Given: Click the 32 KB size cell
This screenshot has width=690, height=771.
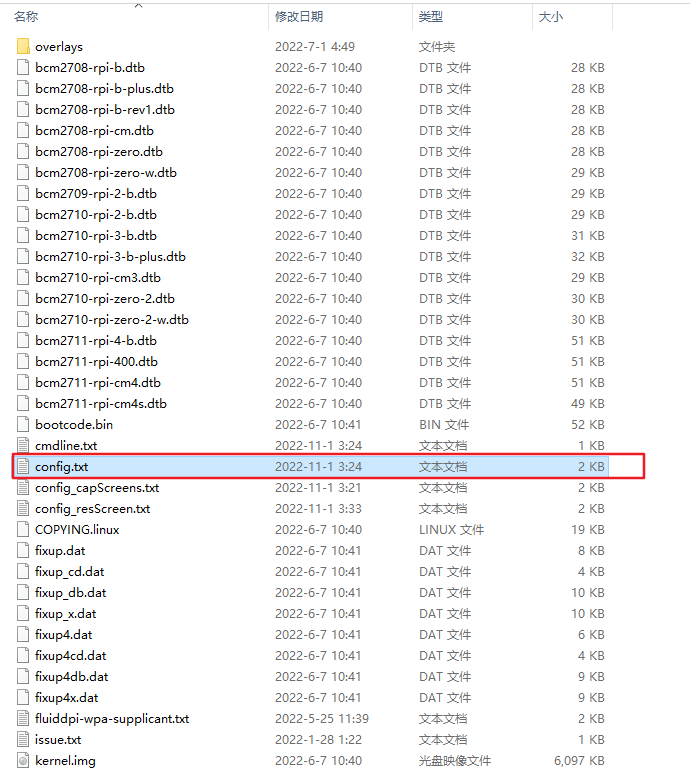Looking at the screenshot, I should tap(588, 257).
